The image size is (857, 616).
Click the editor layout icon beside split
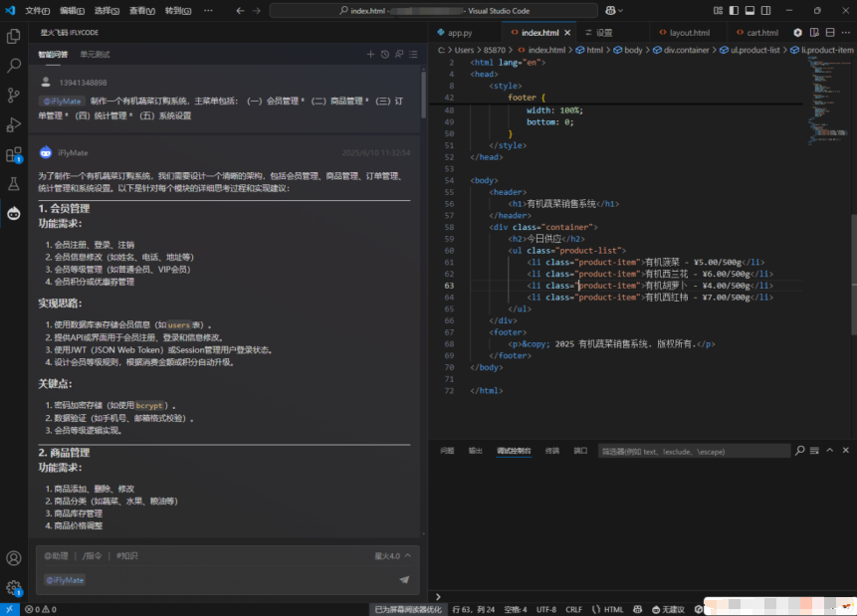pos(830,33)
